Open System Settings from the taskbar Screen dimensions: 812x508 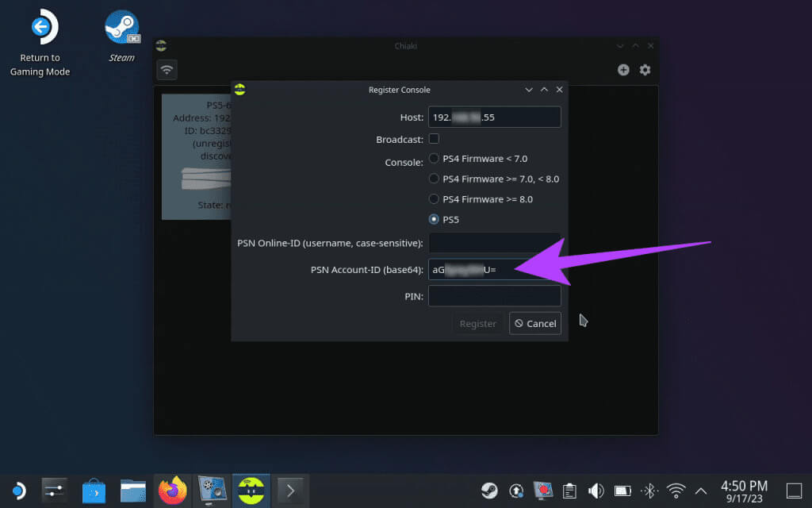click(x=55, y=491)
